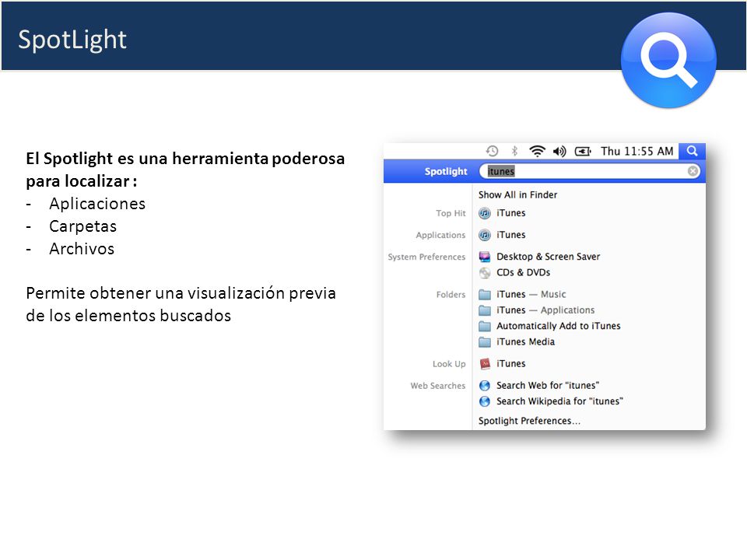Open the Time Machine menu bar icon
Screen dimensions: 747x560
click(x=492, y=151)
